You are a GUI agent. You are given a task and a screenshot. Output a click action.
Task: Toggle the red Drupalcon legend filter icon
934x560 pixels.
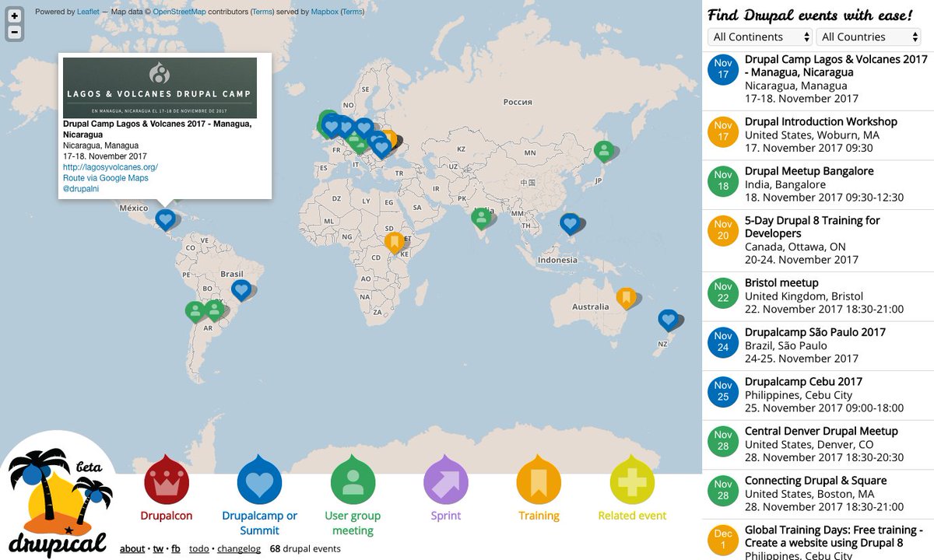click(x=167, y=481)
